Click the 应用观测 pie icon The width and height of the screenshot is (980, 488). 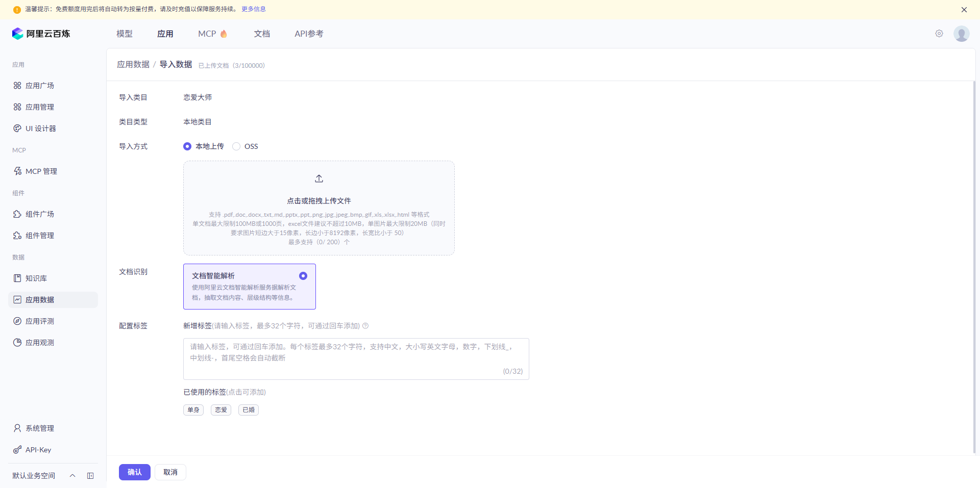point(17,343)
